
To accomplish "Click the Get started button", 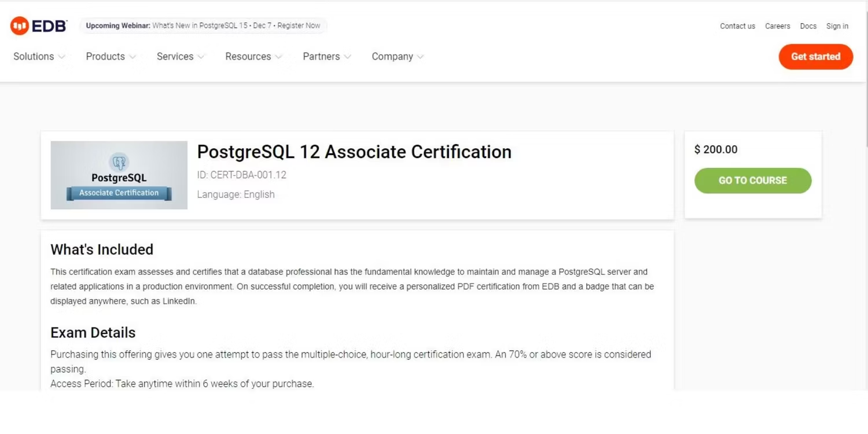I will 815,57.
